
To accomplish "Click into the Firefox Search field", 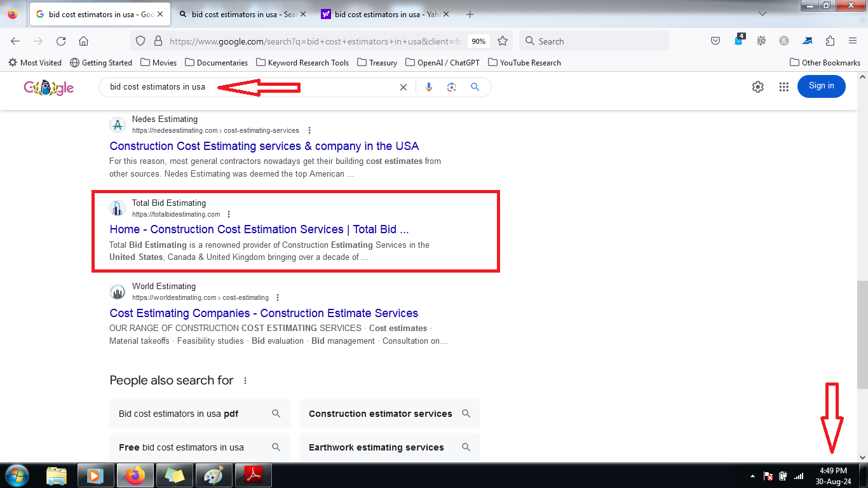I will click(x=594, y=41).
